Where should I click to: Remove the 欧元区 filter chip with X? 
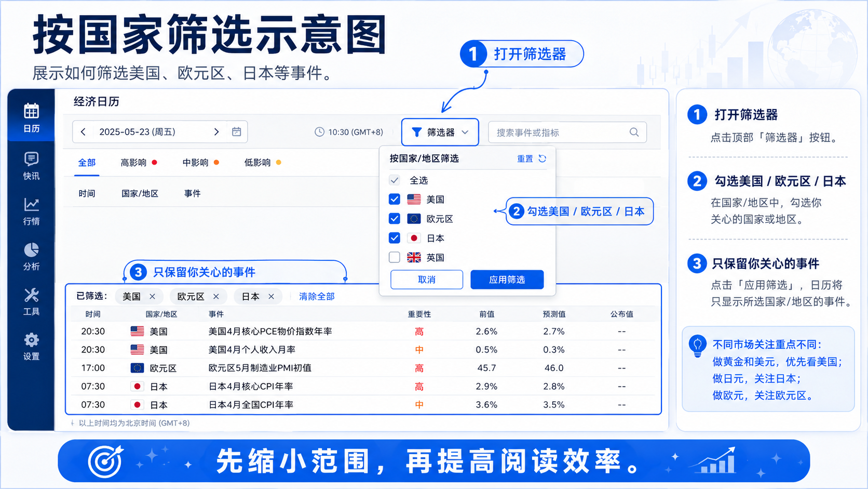click(216, 296)
